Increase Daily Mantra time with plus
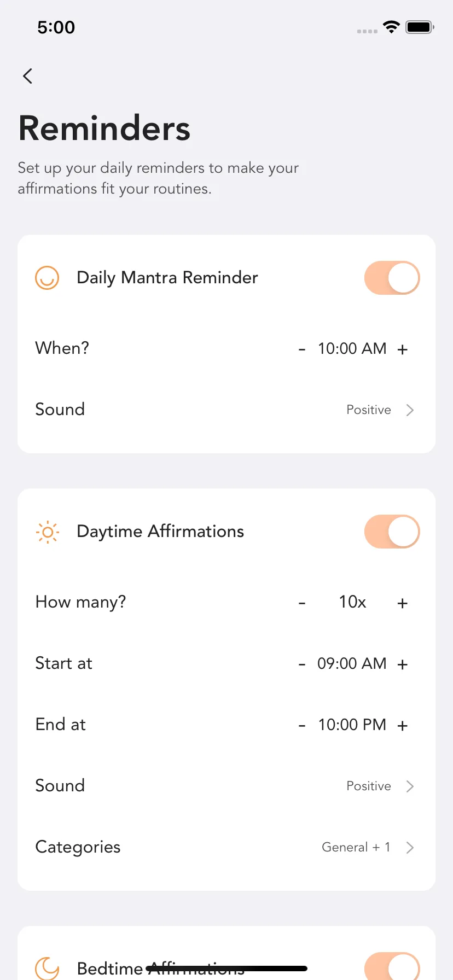 [403, 349]
